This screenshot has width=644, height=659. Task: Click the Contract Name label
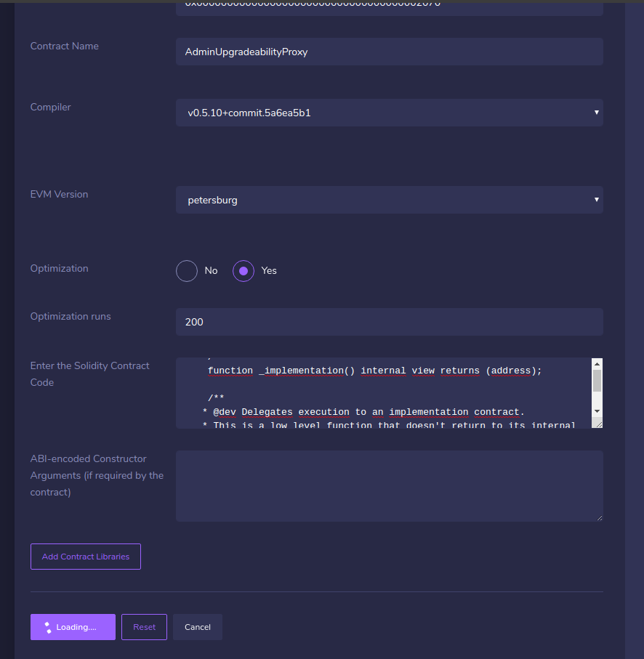[64, 47]
